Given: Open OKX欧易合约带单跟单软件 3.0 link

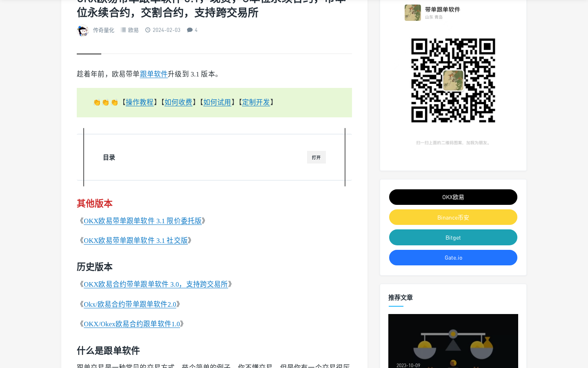Looking at the screenshot, I should click(156, 284).
